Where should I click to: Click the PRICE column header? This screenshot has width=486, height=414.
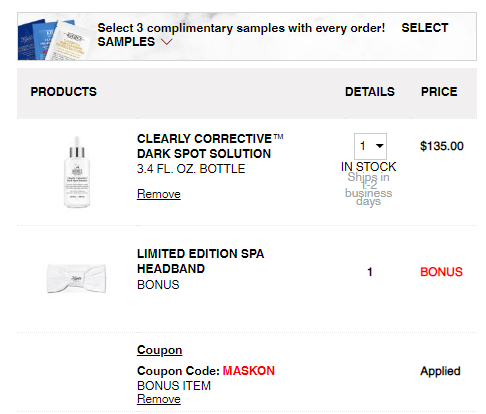click(439, 92)
